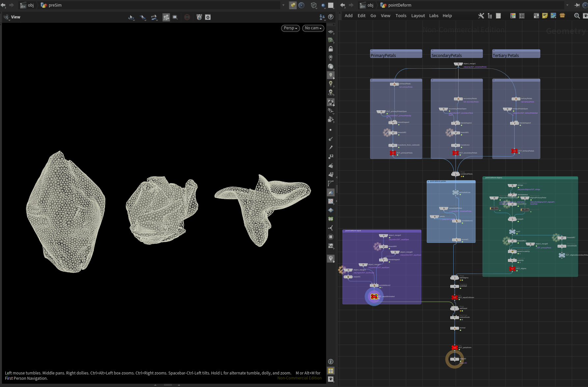Open the color palette swatches icon
Viewport: 588px width, 387px height.
513,15
